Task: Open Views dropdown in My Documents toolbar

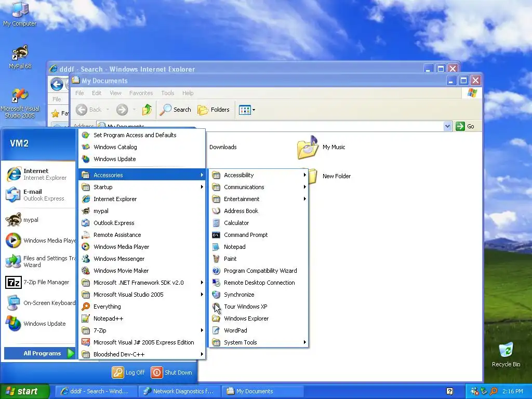Action: point(247,110)
